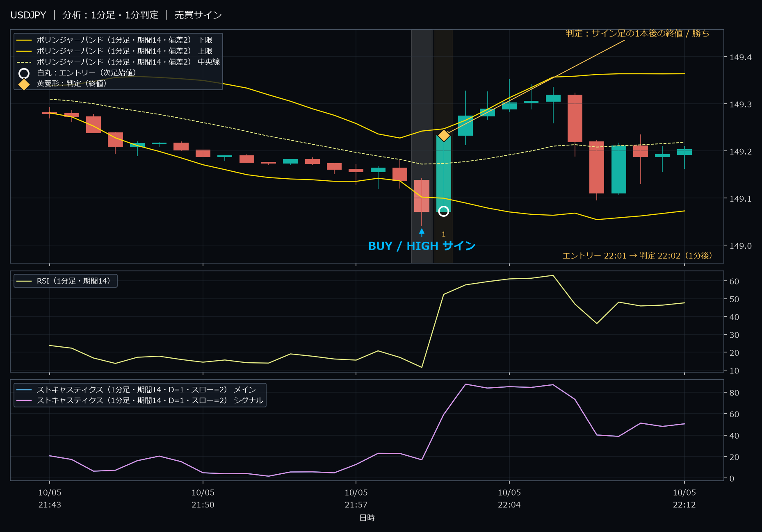Click the 10/05 22:04 time axis label
Viewport: 762px width, 532px height.
click(509, 498)
